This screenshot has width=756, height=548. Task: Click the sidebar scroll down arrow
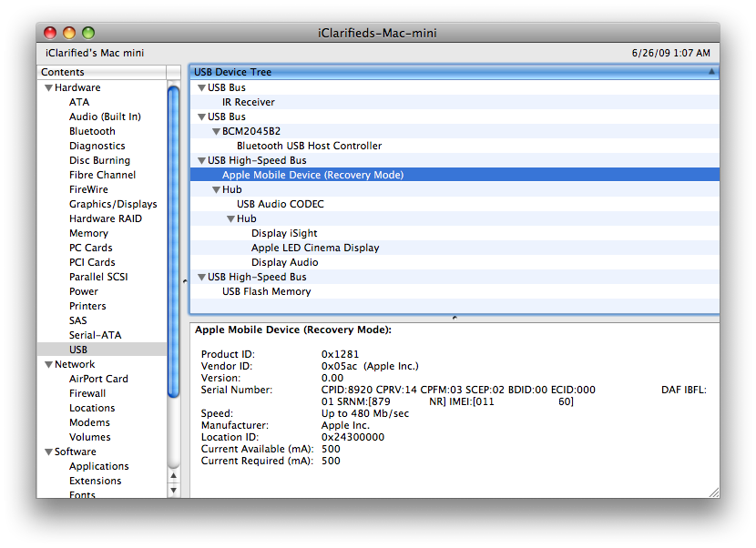tap(173, 490)
